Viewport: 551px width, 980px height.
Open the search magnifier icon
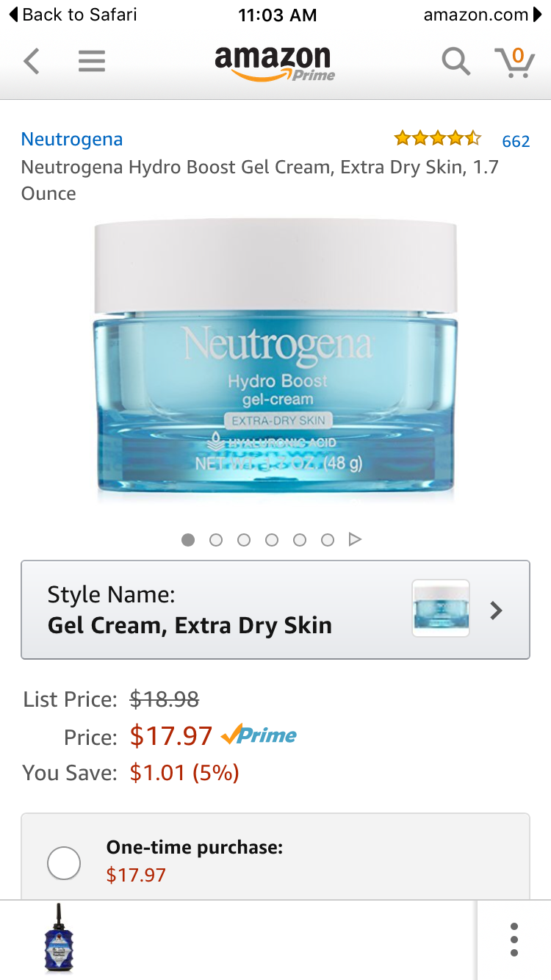(455, 62)
